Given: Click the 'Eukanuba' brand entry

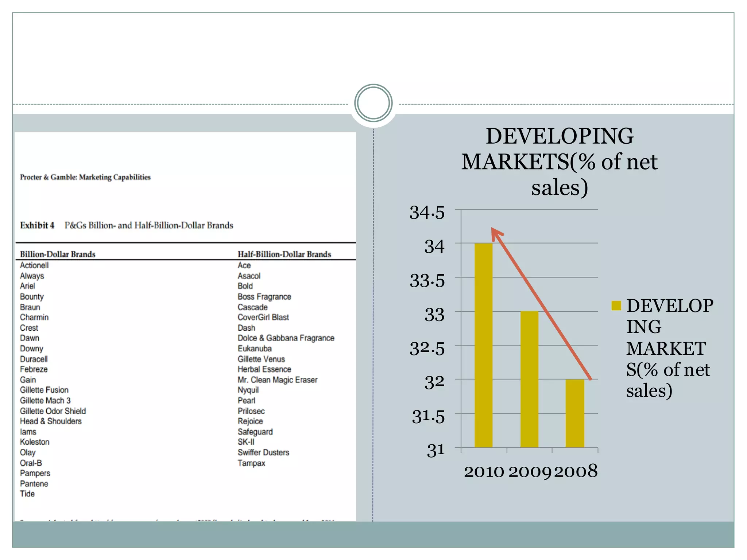Looking at the screenshot, I should click(x=255, y=349).
